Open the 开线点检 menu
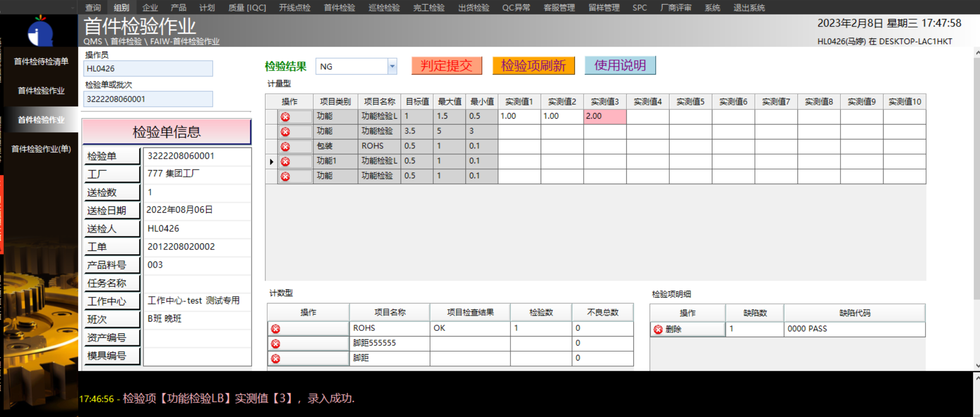 [x=295, y=7]
